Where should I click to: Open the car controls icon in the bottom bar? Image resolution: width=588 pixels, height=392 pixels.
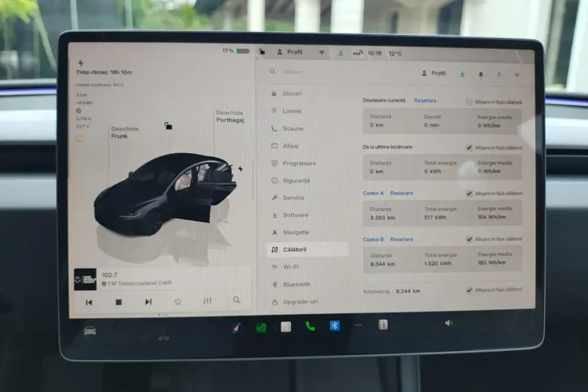[90, 331]
